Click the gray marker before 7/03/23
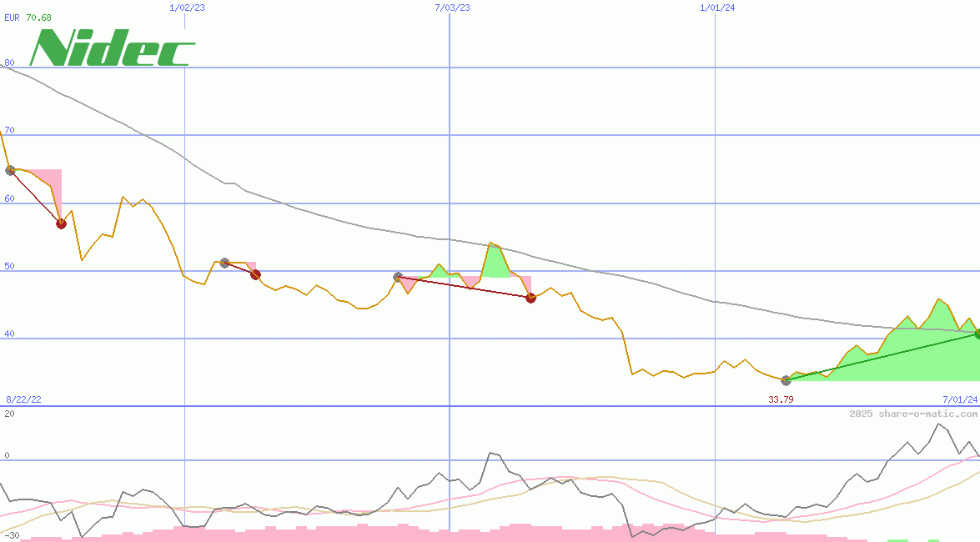Image resolution: width=980 pixels, height=542 pixels. pyautogui.click(x=398, y=277)
